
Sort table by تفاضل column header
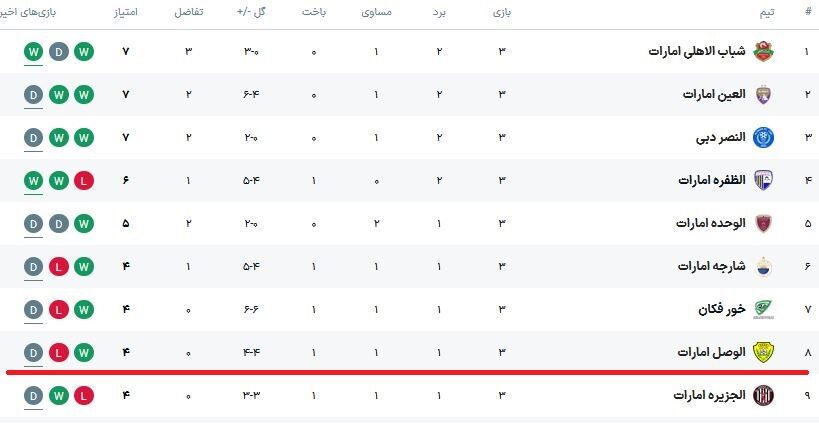[188, 11]
